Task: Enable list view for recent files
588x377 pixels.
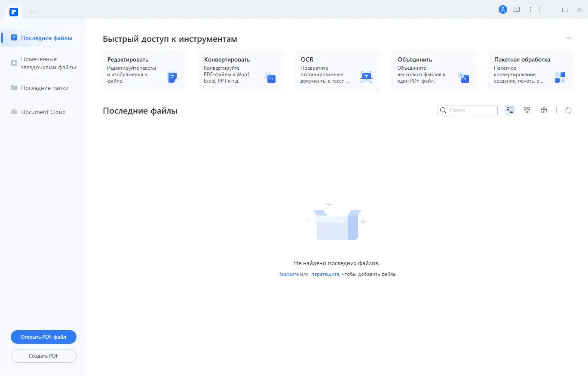Action: point(510,110)
